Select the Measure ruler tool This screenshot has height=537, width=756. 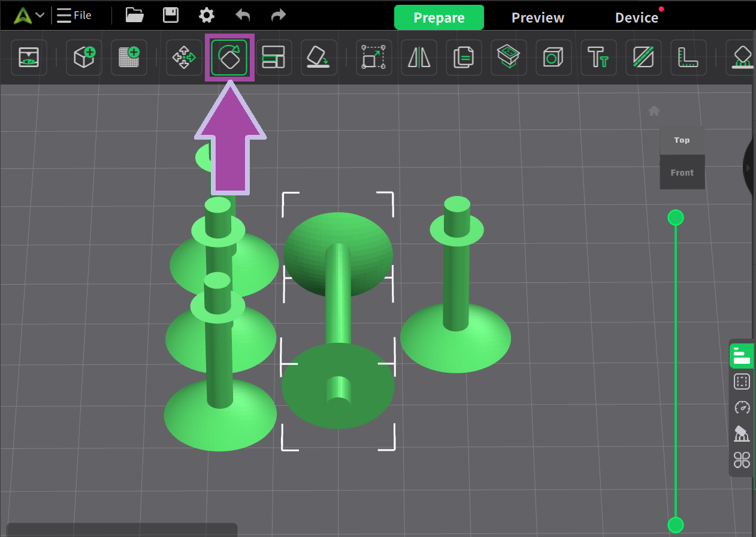pos(688,58)
